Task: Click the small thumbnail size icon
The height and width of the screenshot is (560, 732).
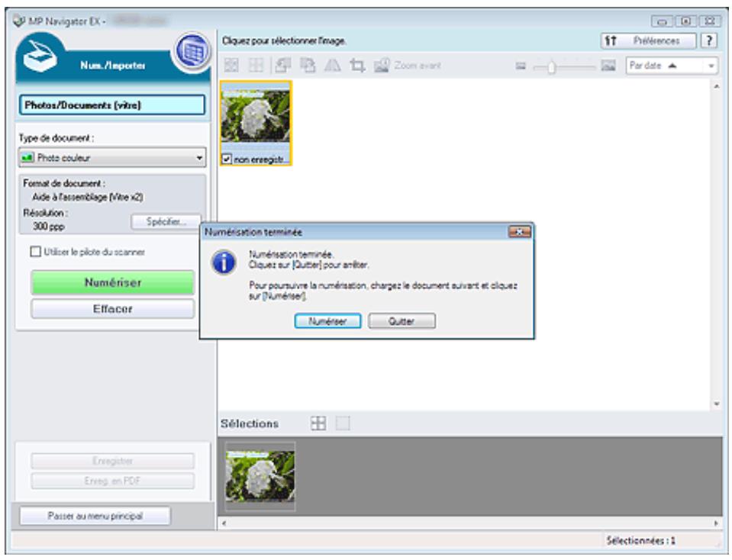Action: tap(521, 66)
